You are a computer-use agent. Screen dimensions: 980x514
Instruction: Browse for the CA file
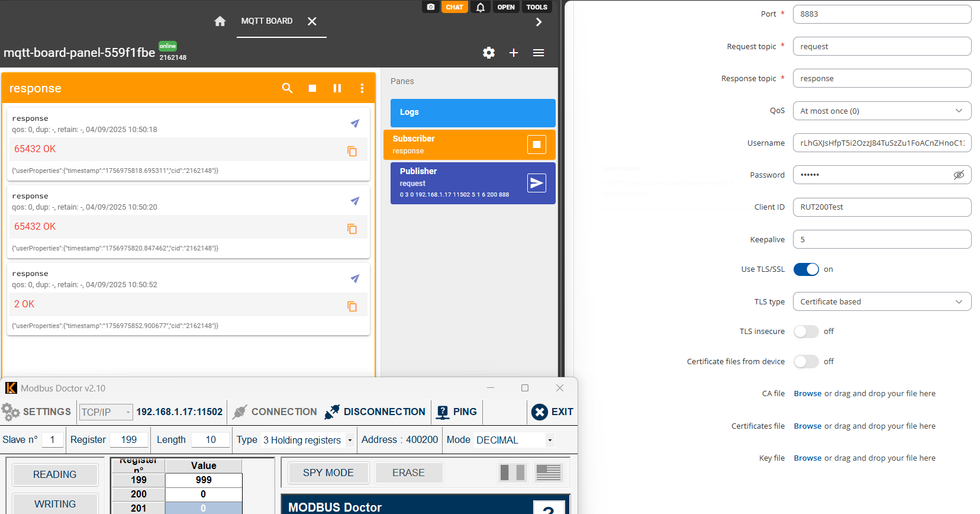point(807,394)
